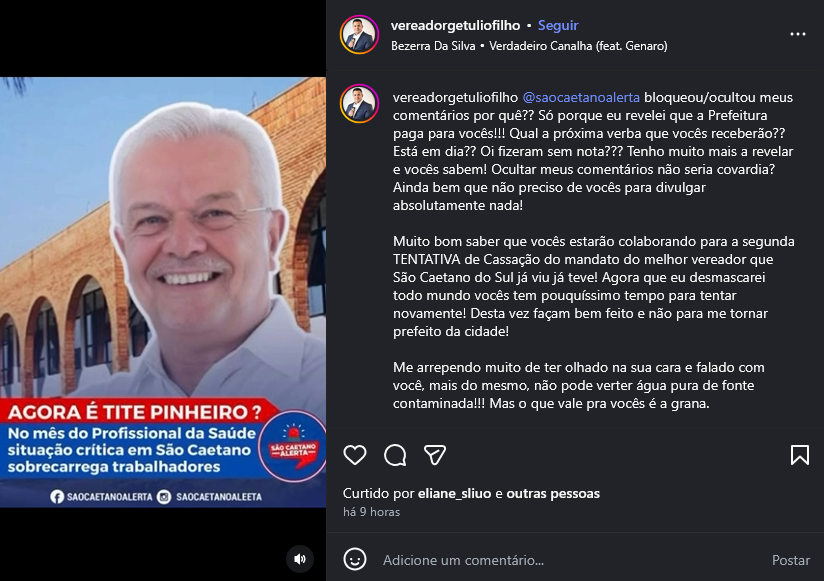
Task: Open the emoji picker smiley icon
Action: [355, 559]
